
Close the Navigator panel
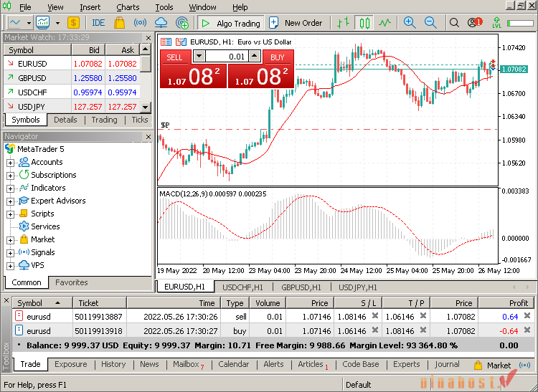point(148,137)
